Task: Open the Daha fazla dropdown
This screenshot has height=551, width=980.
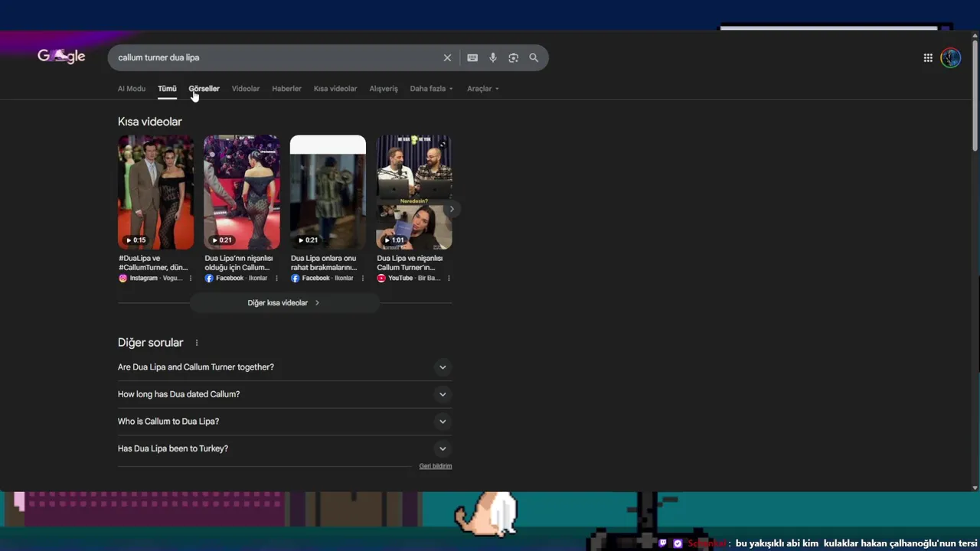Action: click(x=431, y=89)
